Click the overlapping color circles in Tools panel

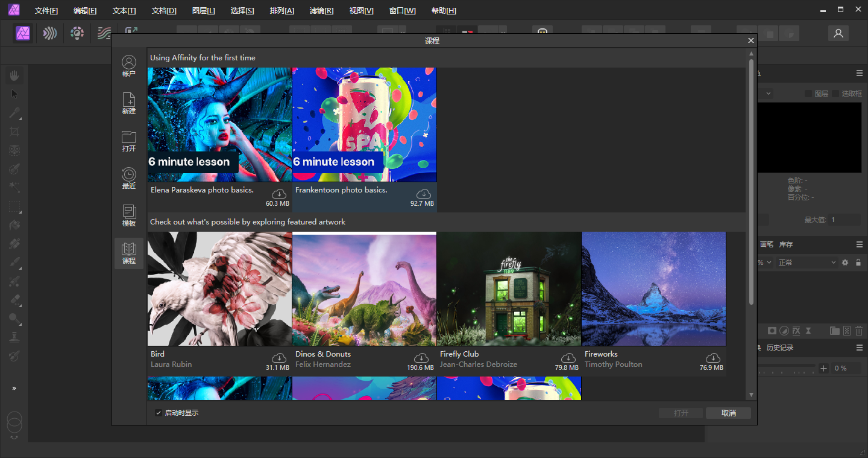click(14, 422)
